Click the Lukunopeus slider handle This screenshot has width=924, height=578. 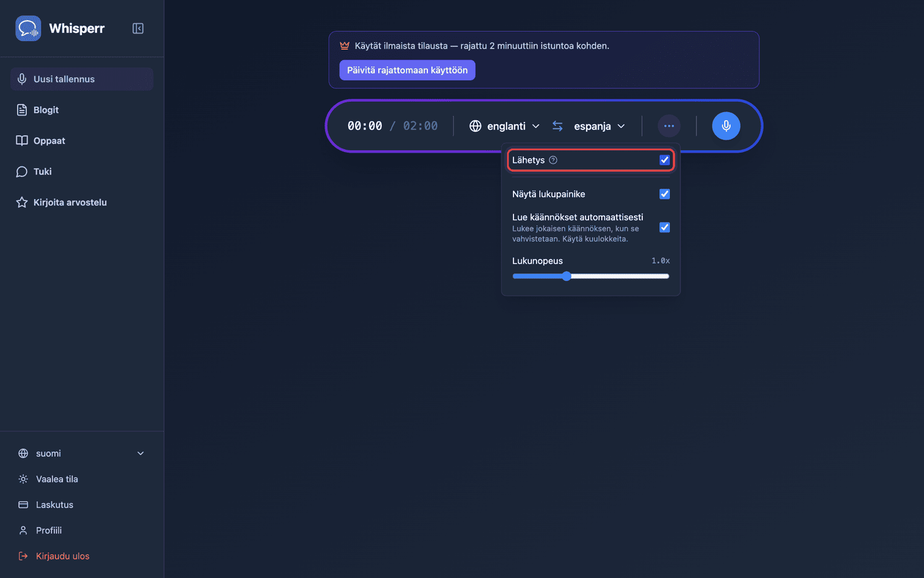tap(567, 276)
